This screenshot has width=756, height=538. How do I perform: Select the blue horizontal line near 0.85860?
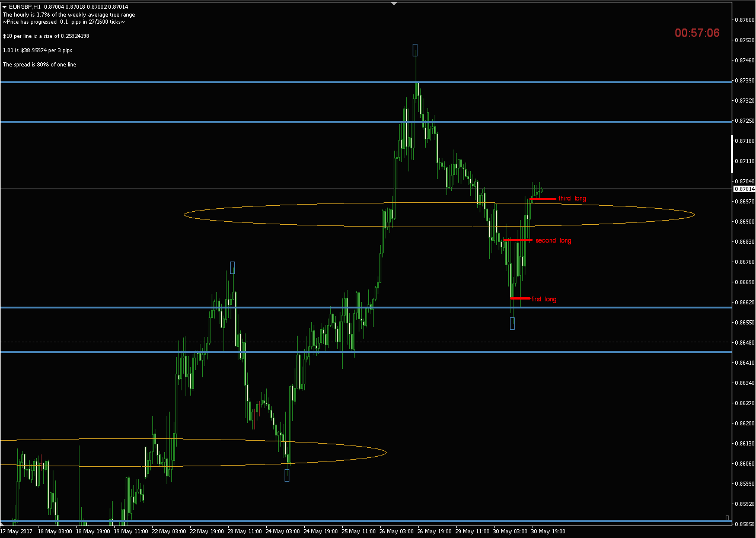[366, 521]
